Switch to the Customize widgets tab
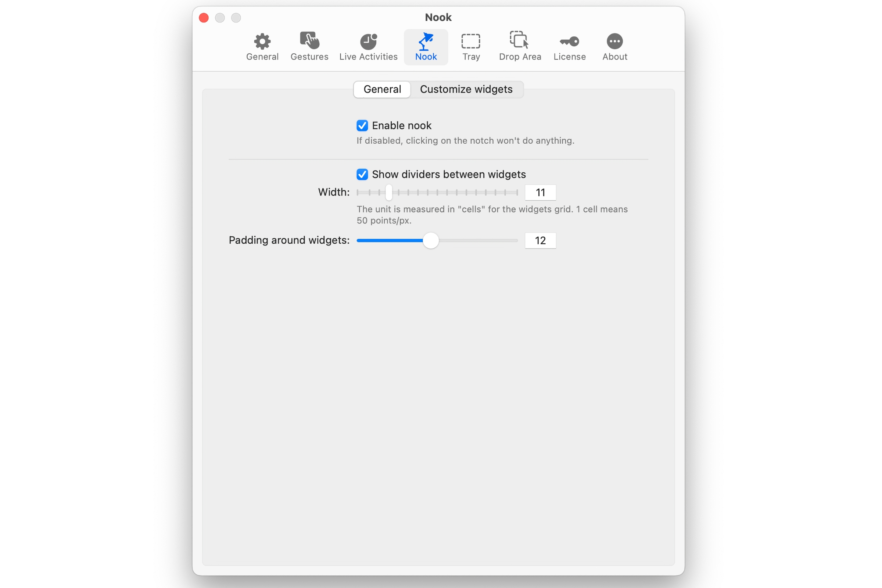The height and width of the screenshot is (588, 882). (x=466, y=89)
